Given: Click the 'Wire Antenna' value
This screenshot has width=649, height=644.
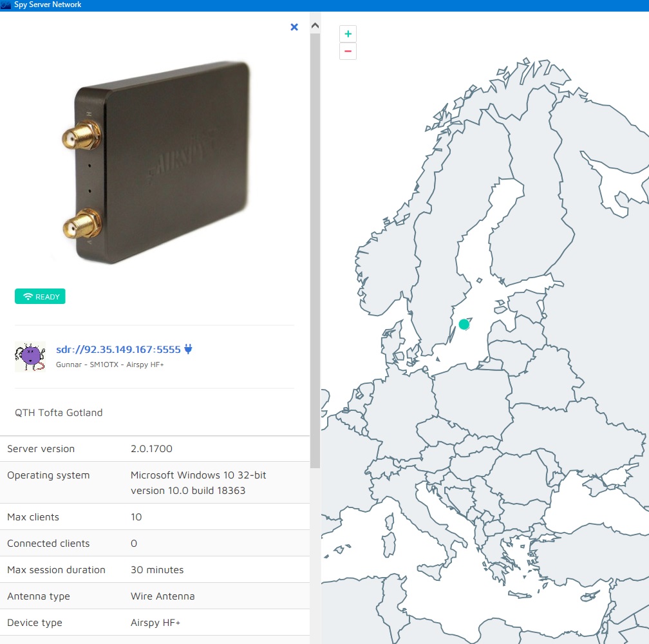Looking at the screenshot, I should [x=163, y=596].
